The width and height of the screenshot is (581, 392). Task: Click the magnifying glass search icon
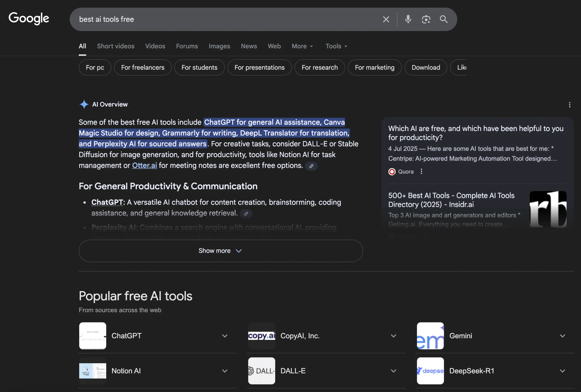point(444,19)
